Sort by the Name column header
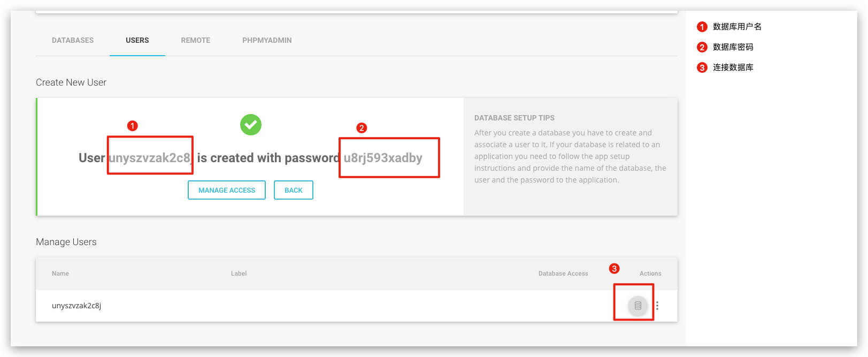The height and width of the screenshot is (357, 868). (60, 274)
